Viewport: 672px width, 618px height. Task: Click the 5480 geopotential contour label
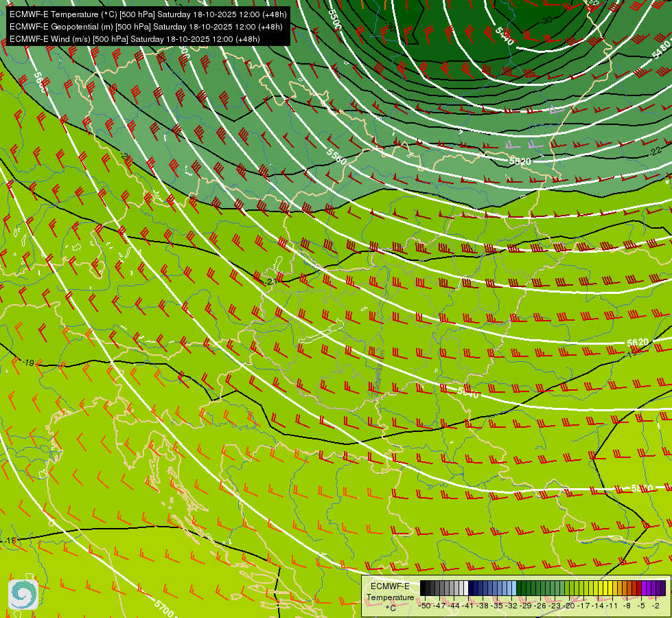click(x=660, y=50)
